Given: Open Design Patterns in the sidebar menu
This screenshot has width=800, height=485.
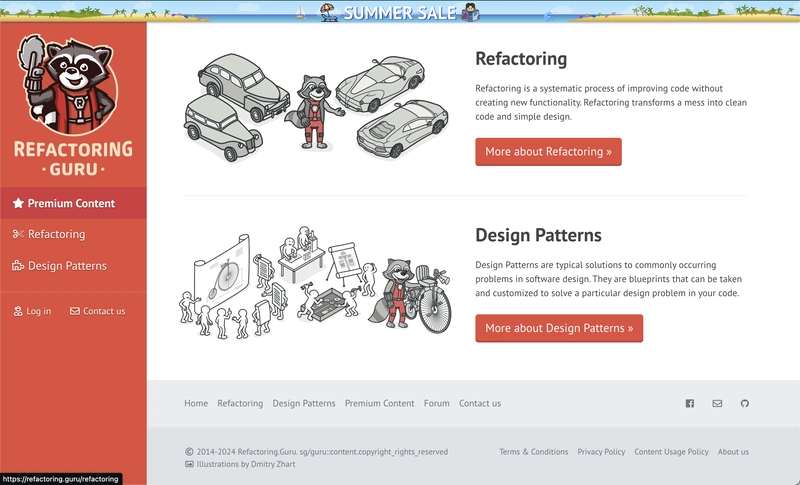Looking at the screenshot, I should point(73,266).
